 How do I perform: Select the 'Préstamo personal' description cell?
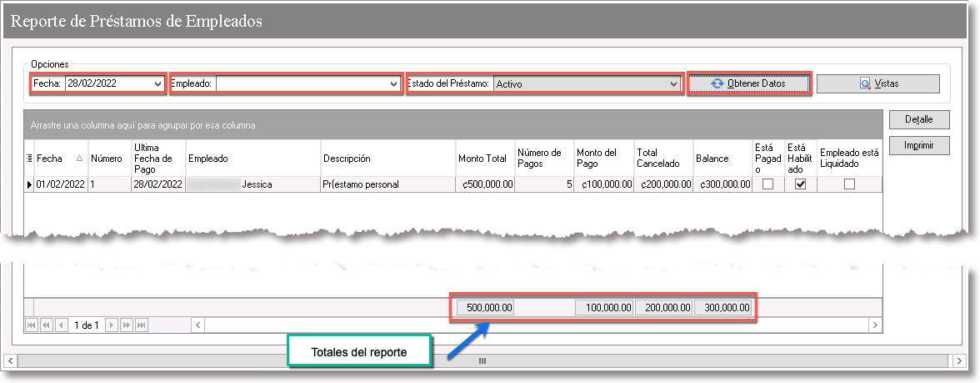388,184
